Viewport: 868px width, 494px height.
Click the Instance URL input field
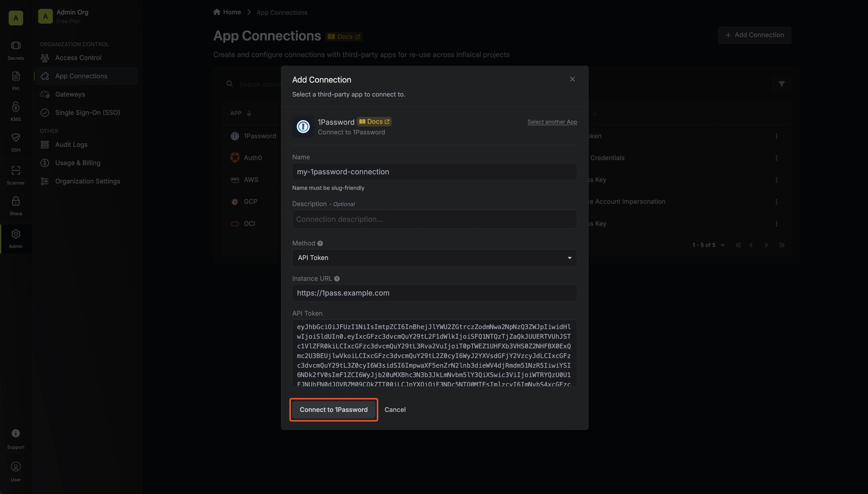click(x=434, y=293)
